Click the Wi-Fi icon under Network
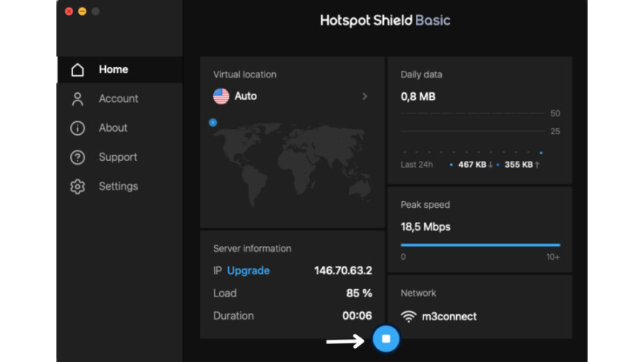The image size is (644, 362). 408,317
